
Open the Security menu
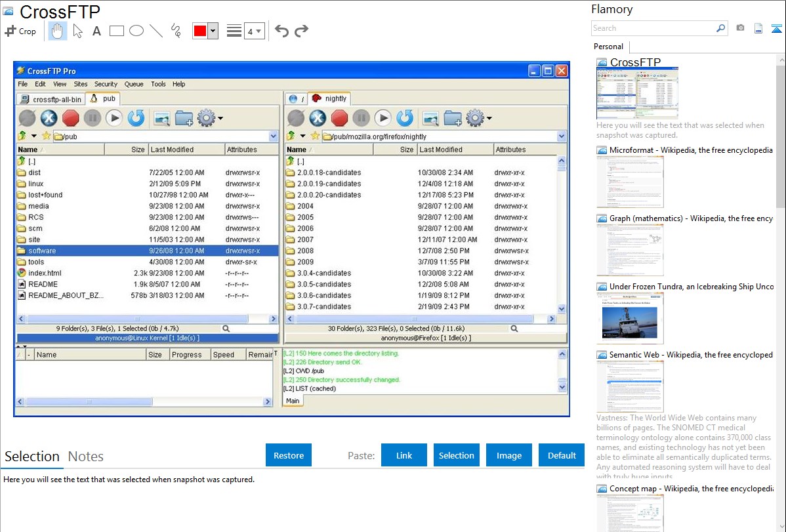[106, 84]
